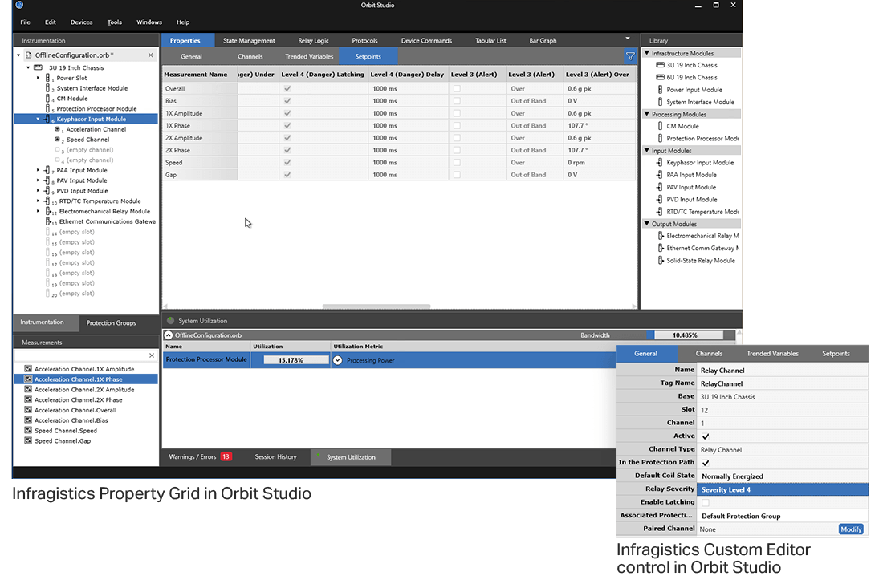This screenshot has height=588, width=883.
Task: Click Acceleration Channel.Overall measurement icon
Action: point(28,410)
